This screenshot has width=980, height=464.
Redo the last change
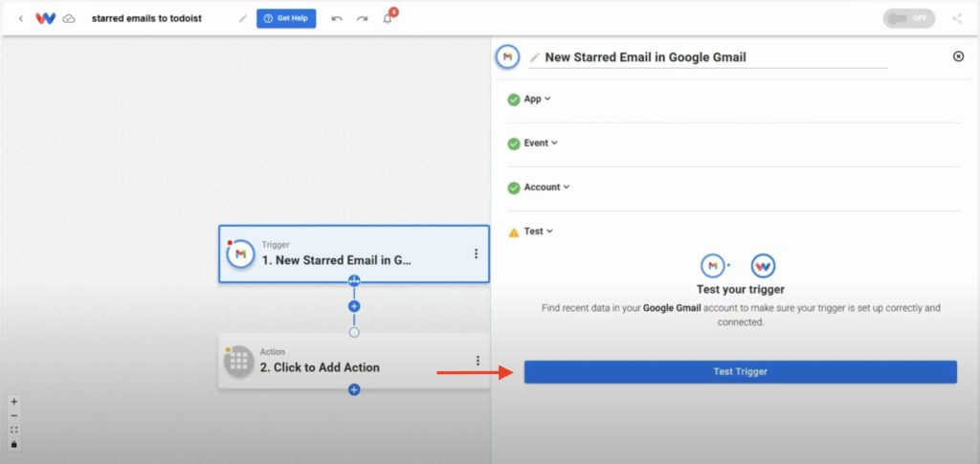pos(362,19)
